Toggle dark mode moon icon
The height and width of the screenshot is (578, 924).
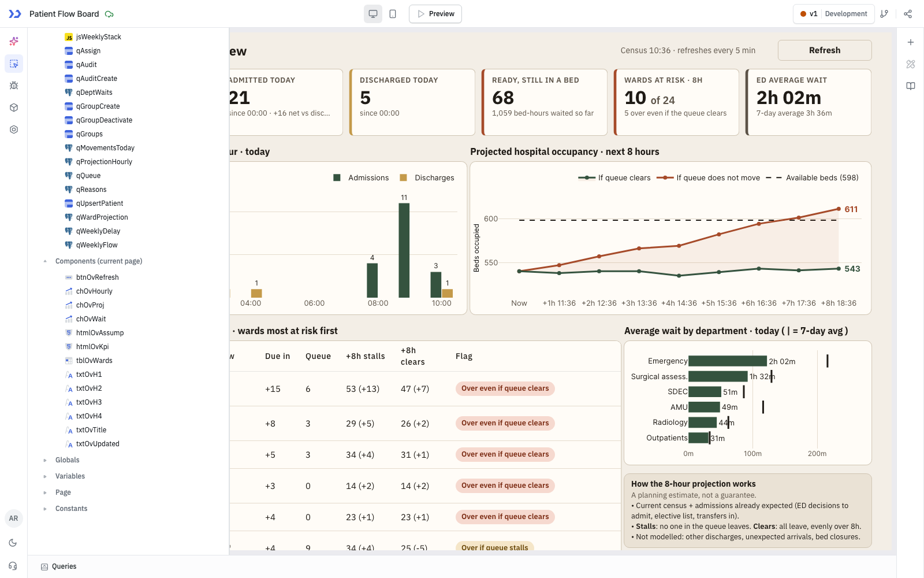point(13,543)
